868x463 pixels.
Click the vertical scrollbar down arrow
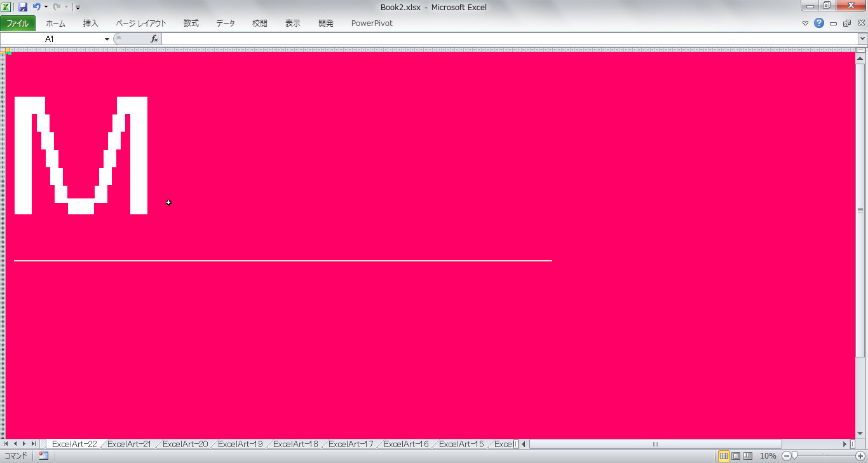pos(860,434)
